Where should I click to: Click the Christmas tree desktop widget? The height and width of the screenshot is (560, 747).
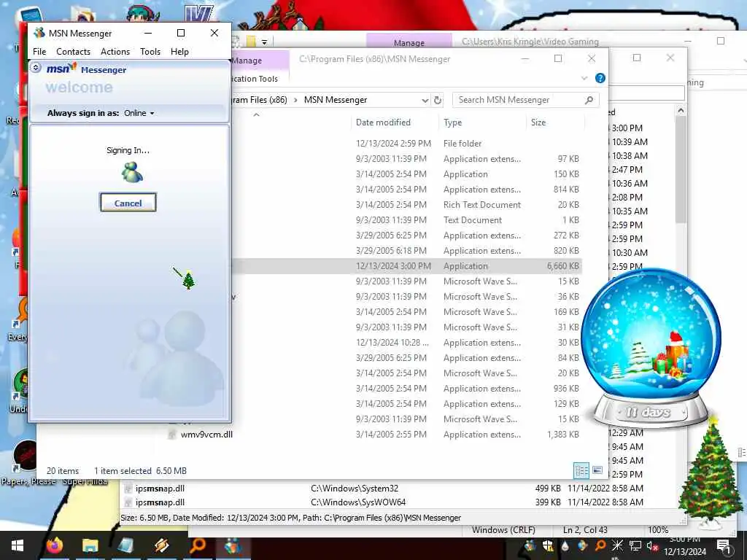coord(711,472)
